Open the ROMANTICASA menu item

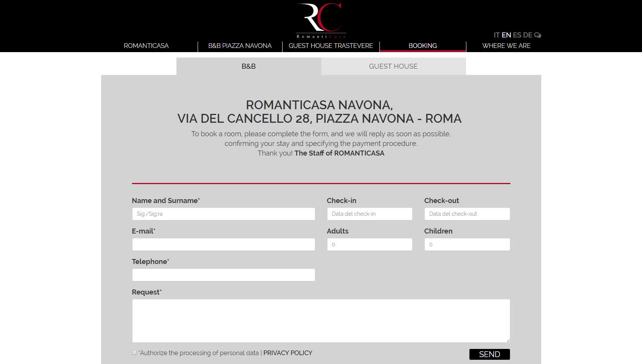pyautogui.click(x=146, y=46)
